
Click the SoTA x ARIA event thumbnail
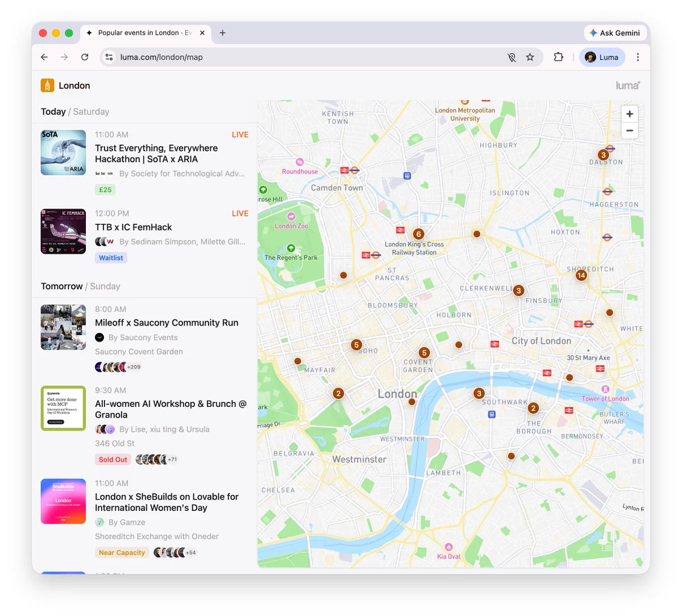[64, 152]
